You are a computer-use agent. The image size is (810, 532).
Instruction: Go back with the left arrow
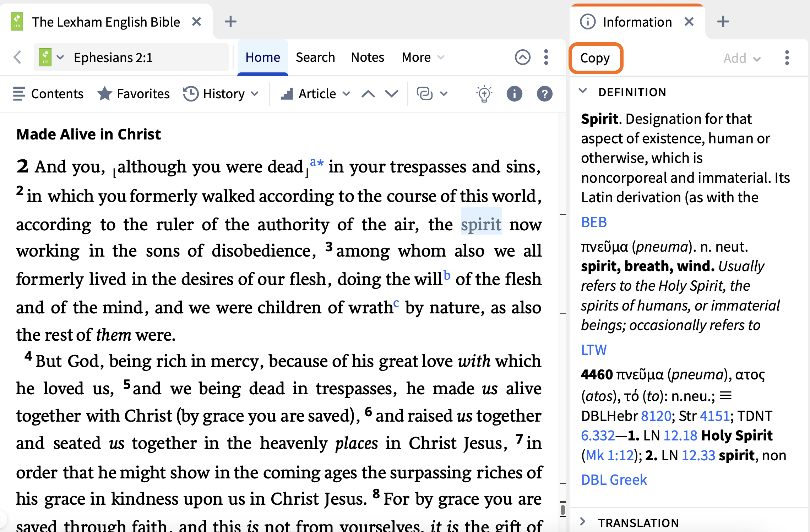pos(17,57)
